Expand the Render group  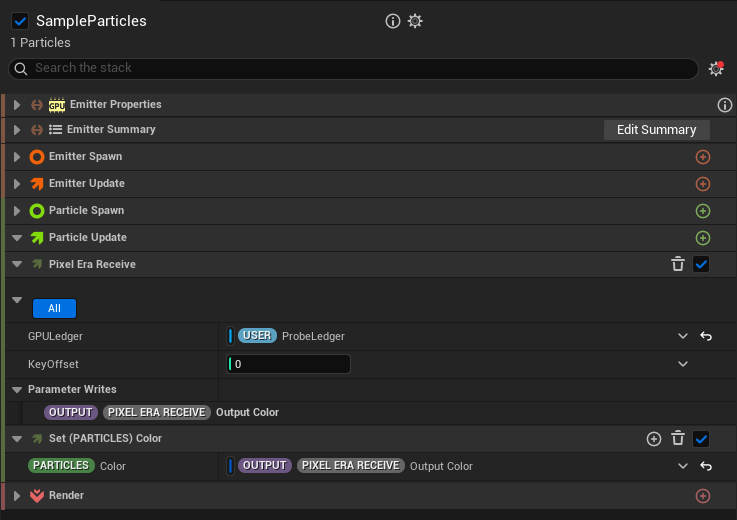click(17, 496)
